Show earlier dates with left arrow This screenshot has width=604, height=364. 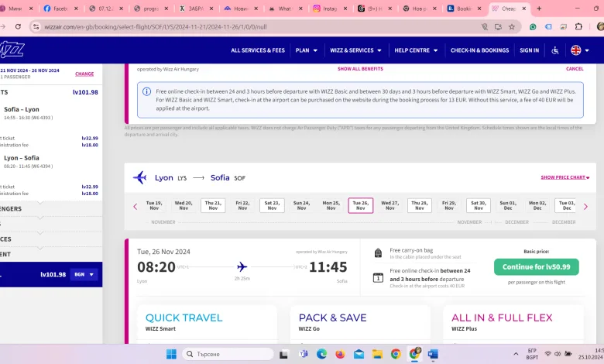(x=136, y=207)
